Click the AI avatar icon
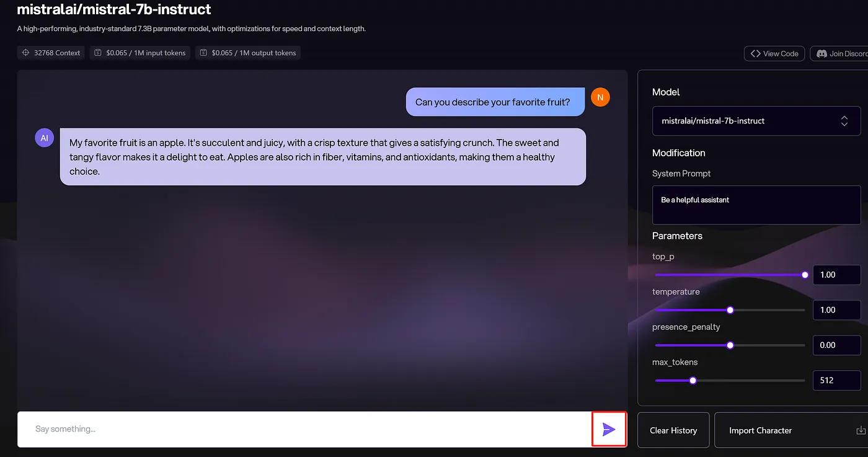The image size is (868, 457). coord(44,138)
